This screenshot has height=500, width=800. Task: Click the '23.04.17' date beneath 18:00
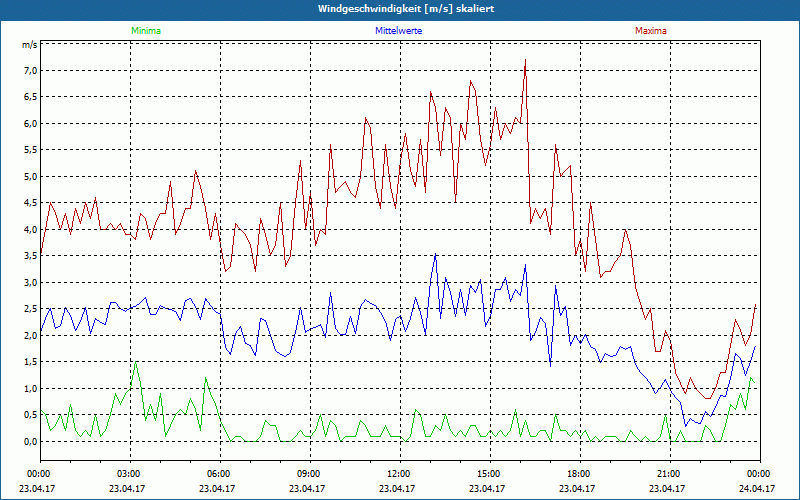click(x=577, y=488)
